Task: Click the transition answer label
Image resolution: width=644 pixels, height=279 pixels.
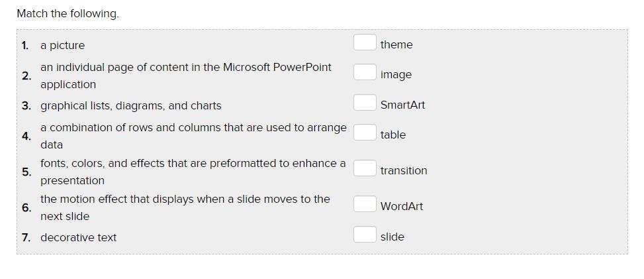Action: (x=404, y=170)
